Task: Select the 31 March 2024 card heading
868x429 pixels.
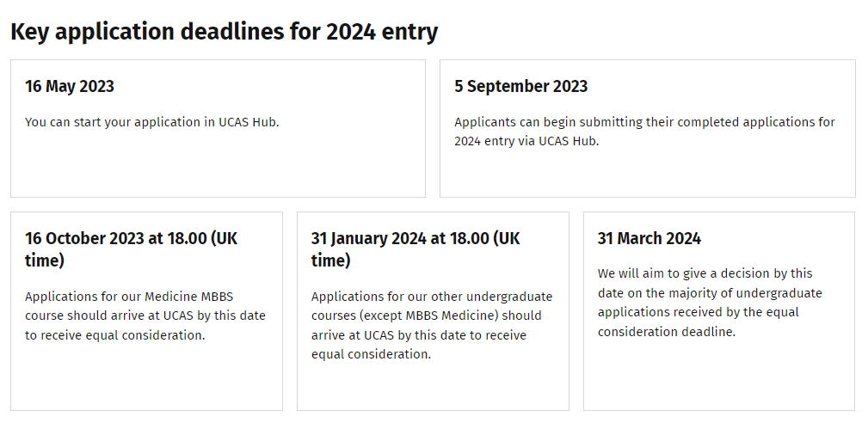Action: point(649,239)
